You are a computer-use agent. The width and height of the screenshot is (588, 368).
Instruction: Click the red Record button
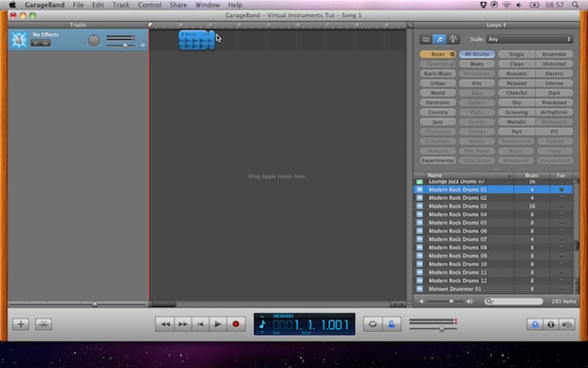click(x=236, y=323)
